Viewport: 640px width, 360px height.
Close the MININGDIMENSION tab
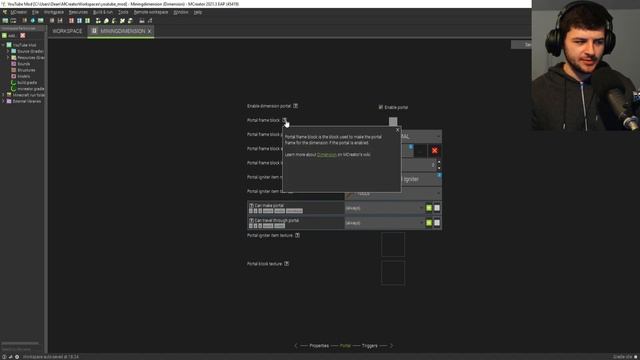coord(150,31)
